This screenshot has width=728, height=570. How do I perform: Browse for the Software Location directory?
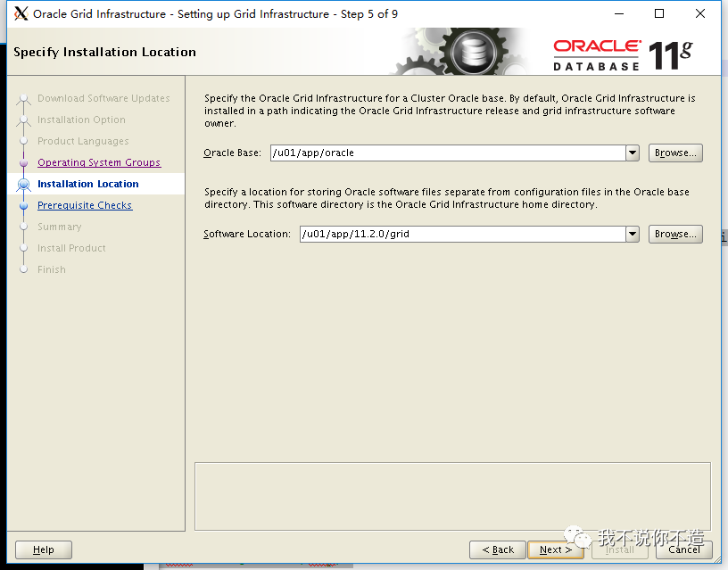tap(675, 234)
